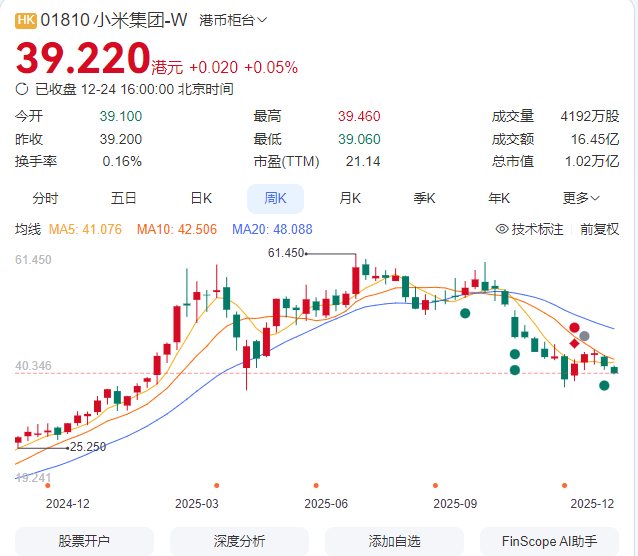Screen dimensions: 638x556
Task: Click the 深度分析 button
Action: point(239,541)
